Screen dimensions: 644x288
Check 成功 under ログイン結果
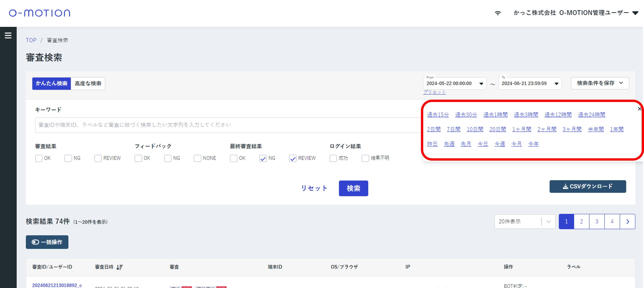pos(333,158)
